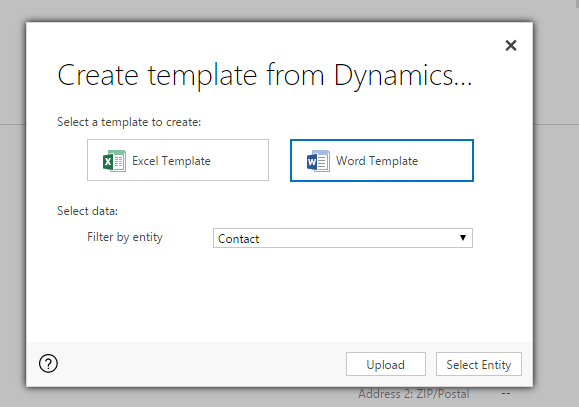Click the 'Select a template to create:' label
This screenshot has height=407, width=579.
point(129,122)
